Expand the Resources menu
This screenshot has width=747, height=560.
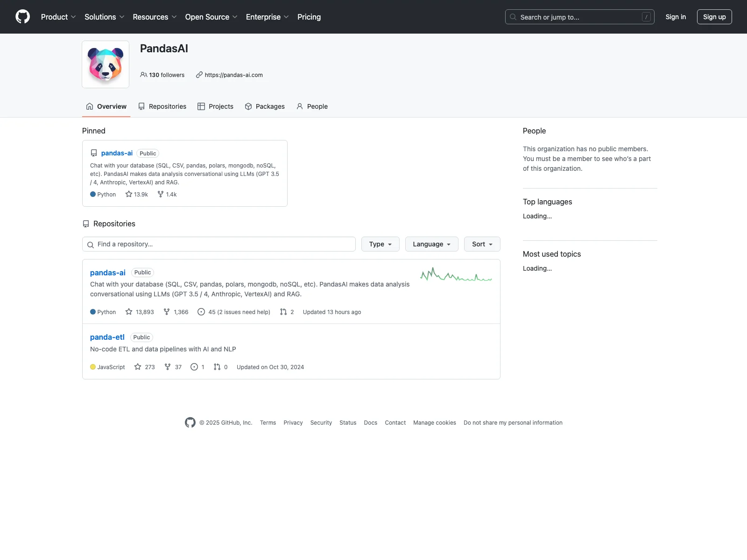[155, 17]
